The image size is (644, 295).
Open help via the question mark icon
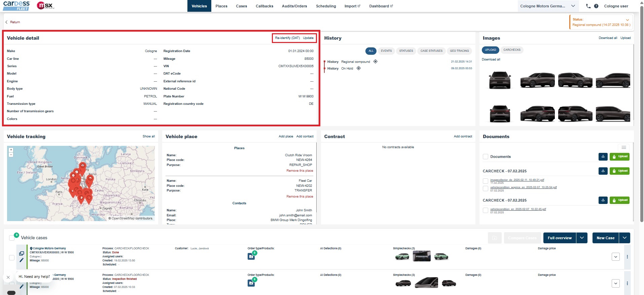[x=596, y=6]
